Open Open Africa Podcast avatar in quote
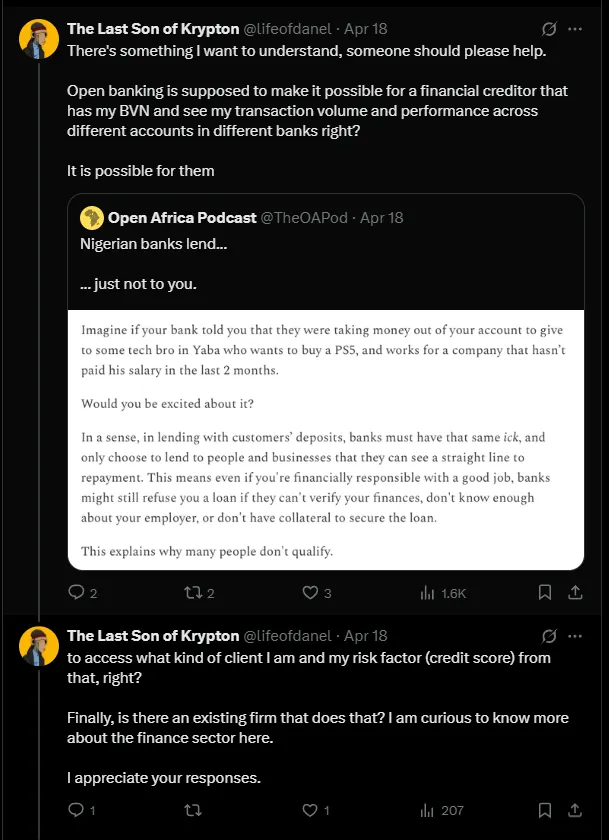The height and width of the screenshot is (840, 609). [x=91, y=218]
